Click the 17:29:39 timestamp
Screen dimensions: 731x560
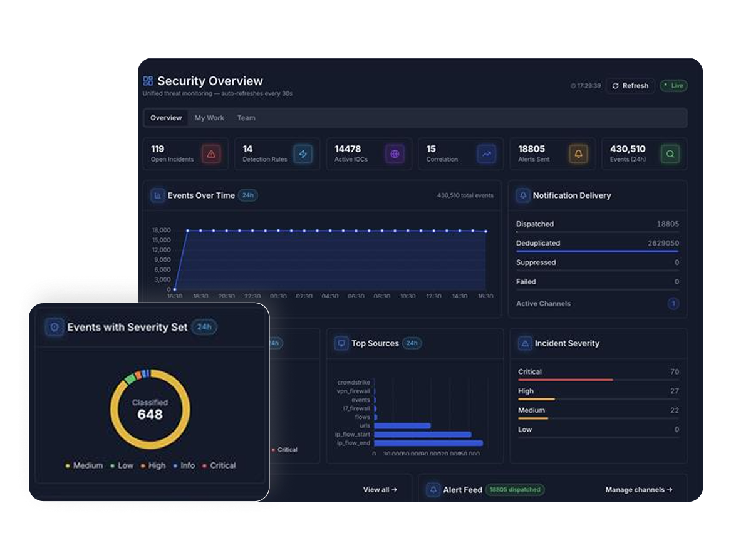pyautogui.click(x=586, y=86)
